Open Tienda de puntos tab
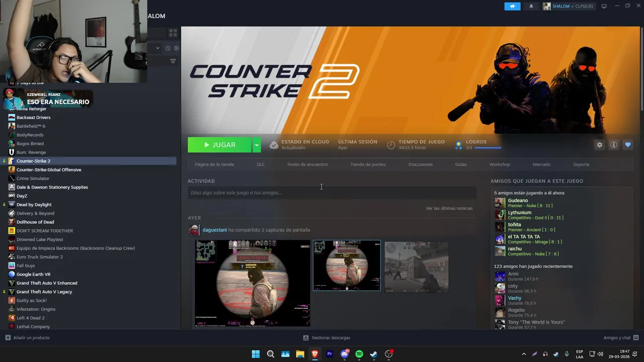644x362 pixels. point(368,164)
